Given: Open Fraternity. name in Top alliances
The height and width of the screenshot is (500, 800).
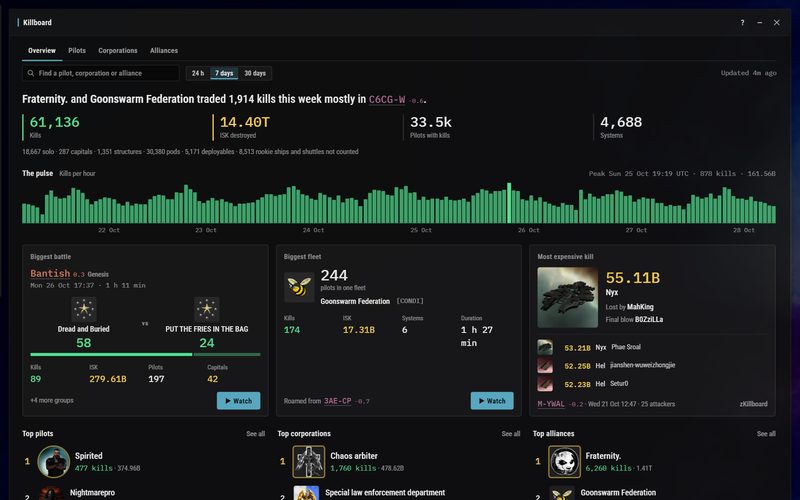Looking at the screenshot, I should (x=603, y=456).
